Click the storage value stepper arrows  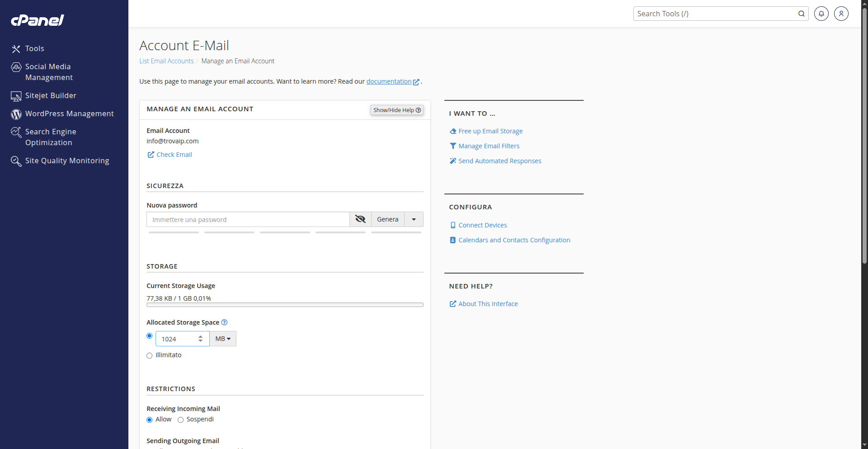click(x=200, y=339)
